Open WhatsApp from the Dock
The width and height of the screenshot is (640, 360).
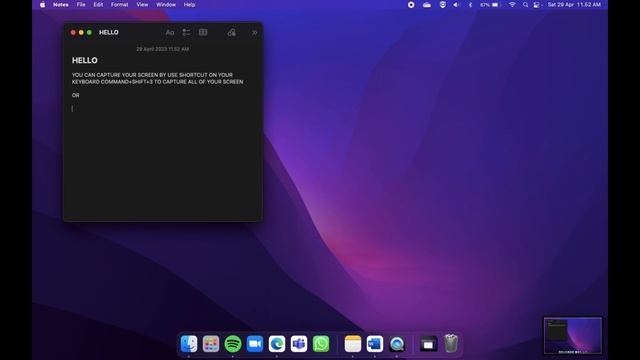321,344
